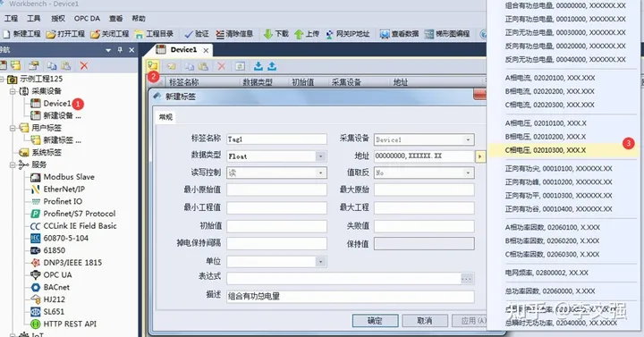Click the copy icon in navigation toolbar

[x=52, y=65]
